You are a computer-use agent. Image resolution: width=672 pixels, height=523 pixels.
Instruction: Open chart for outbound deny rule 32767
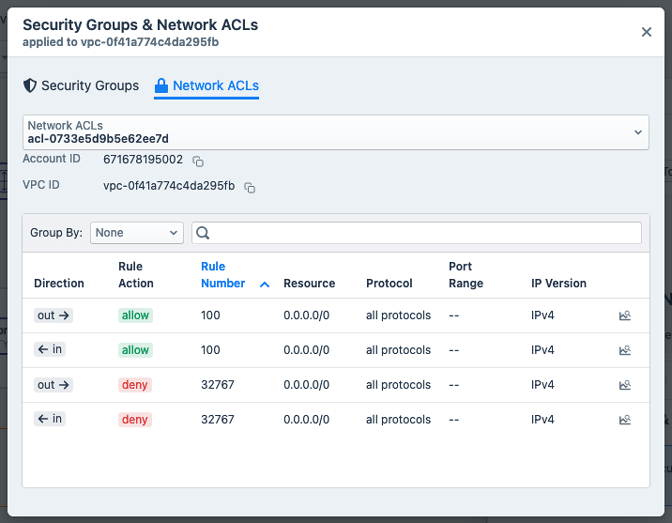tap(625, 385)
